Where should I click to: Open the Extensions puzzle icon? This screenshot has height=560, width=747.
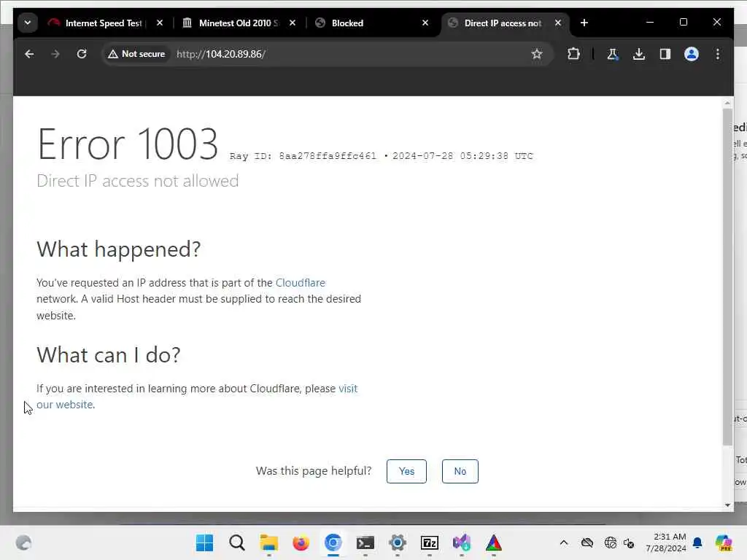(x=573, y=54)
